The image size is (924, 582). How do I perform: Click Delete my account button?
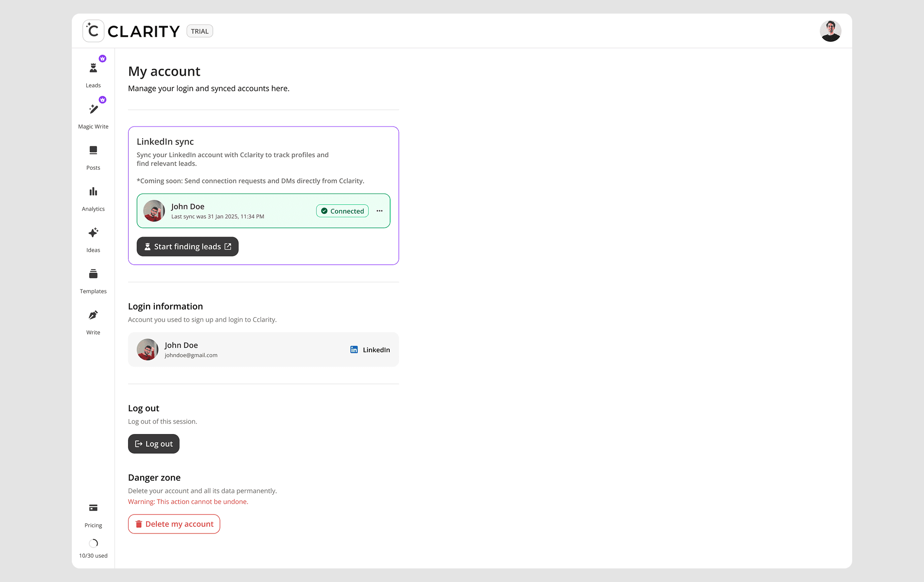(x=174, y=524)
